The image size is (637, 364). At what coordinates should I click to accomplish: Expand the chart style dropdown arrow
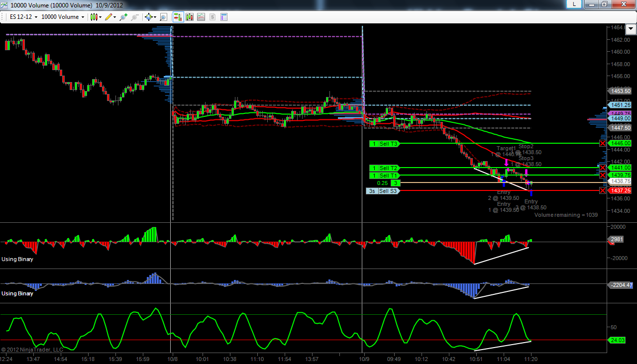tap(101, 17)
